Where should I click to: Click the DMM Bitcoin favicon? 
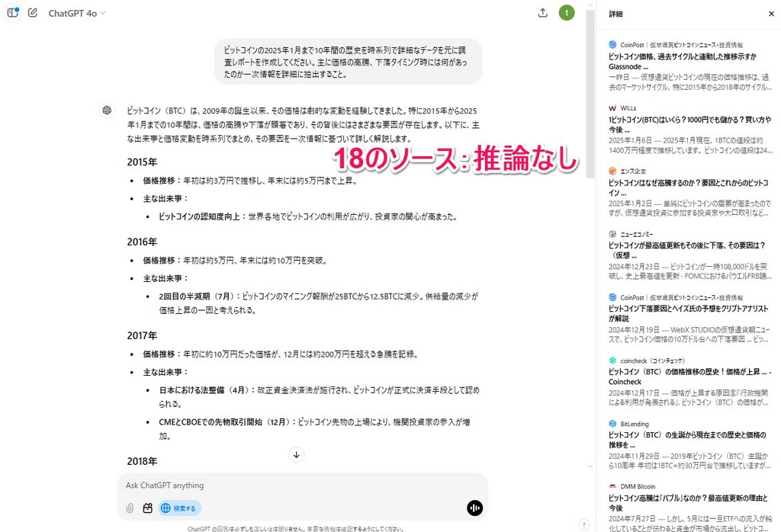coord(612,486)
